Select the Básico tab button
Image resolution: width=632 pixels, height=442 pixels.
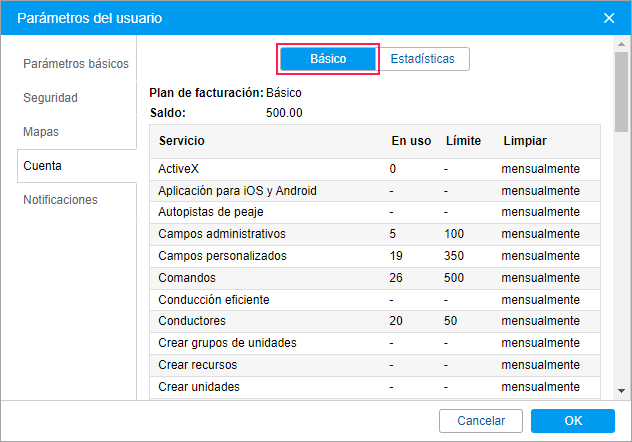(328, 59)
